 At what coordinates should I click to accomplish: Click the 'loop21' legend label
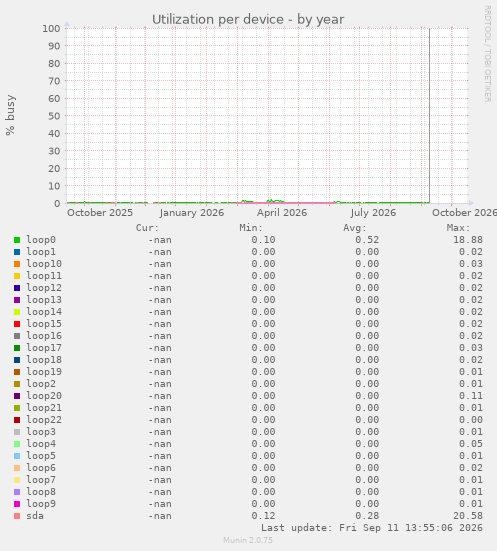pyautogui.click(x=44, y=408)
